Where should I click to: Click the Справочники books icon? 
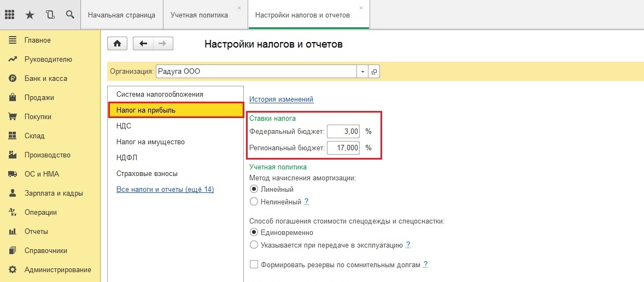[13, 250]
